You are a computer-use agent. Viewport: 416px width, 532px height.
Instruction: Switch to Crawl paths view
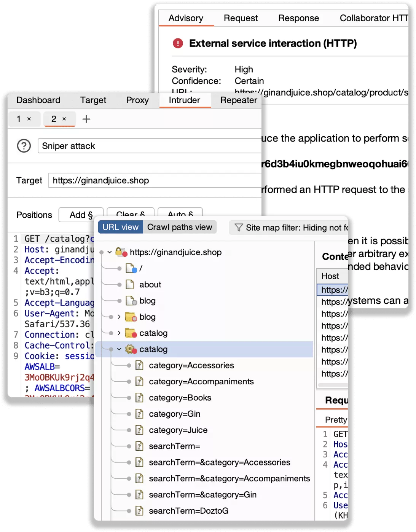180,227
